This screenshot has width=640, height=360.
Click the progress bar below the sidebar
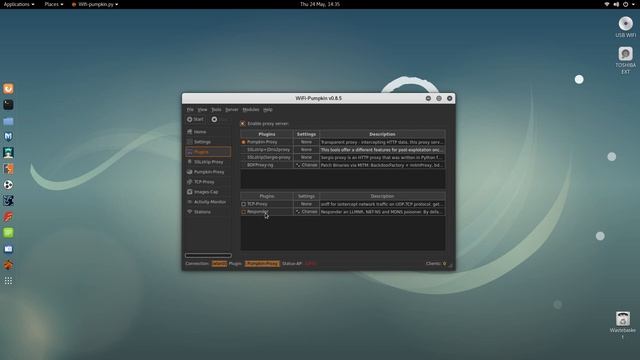coord(208,256)
